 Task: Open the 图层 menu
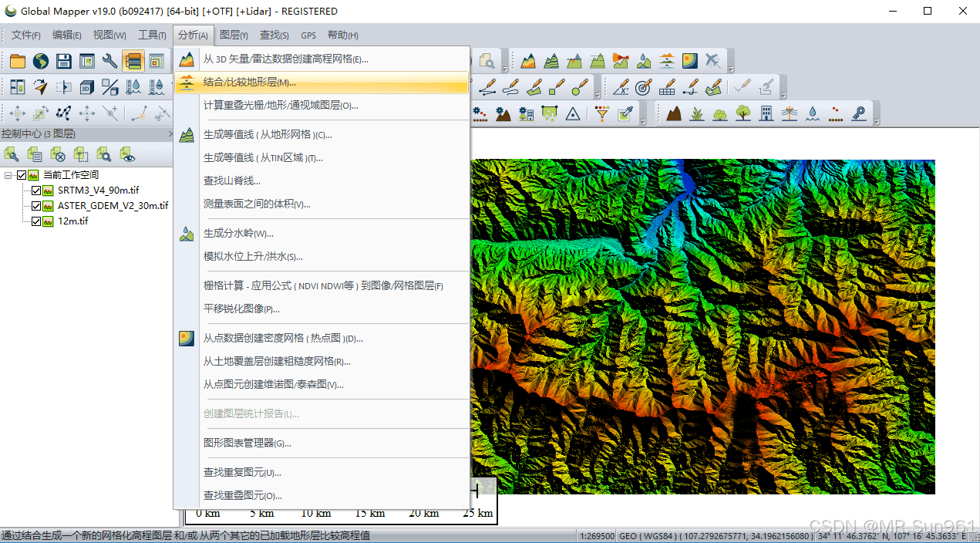tap(234, 35)
